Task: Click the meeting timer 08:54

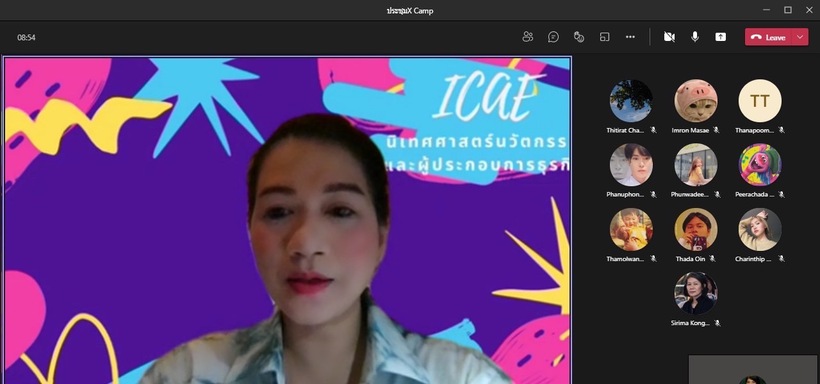Action: (x=26, y=38)
